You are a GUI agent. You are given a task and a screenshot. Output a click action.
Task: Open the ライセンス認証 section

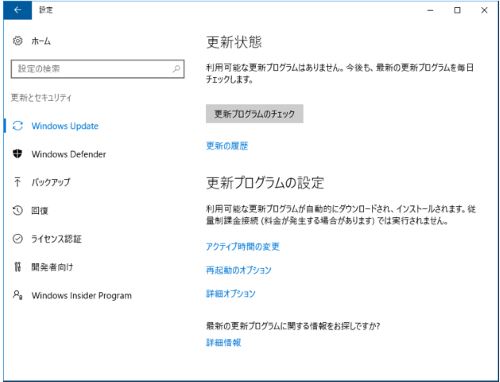click(x=56, y=239)
